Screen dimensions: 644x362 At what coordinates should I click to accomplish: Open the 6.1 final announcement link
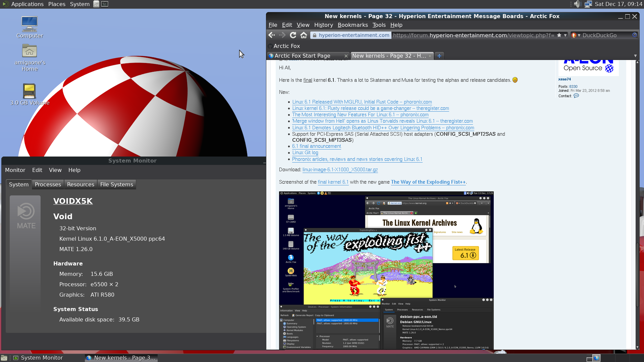[317, 146]
